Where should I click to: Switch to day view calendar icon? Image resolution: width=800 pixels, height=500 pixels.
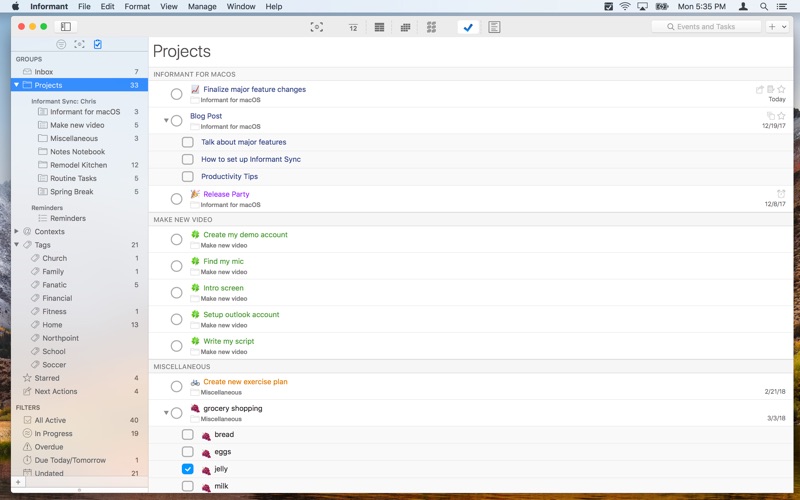[x=353, y=27]
